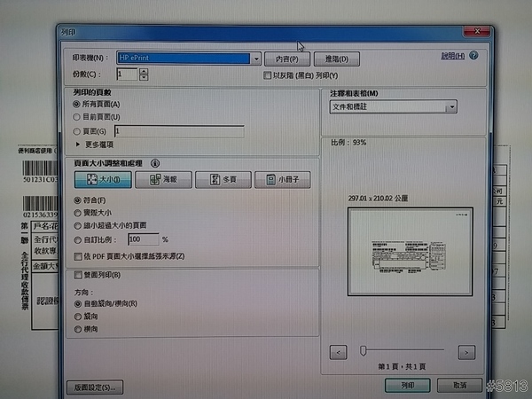Click the print preview thumbnail

pyautogui.click(x=411, y=252)
